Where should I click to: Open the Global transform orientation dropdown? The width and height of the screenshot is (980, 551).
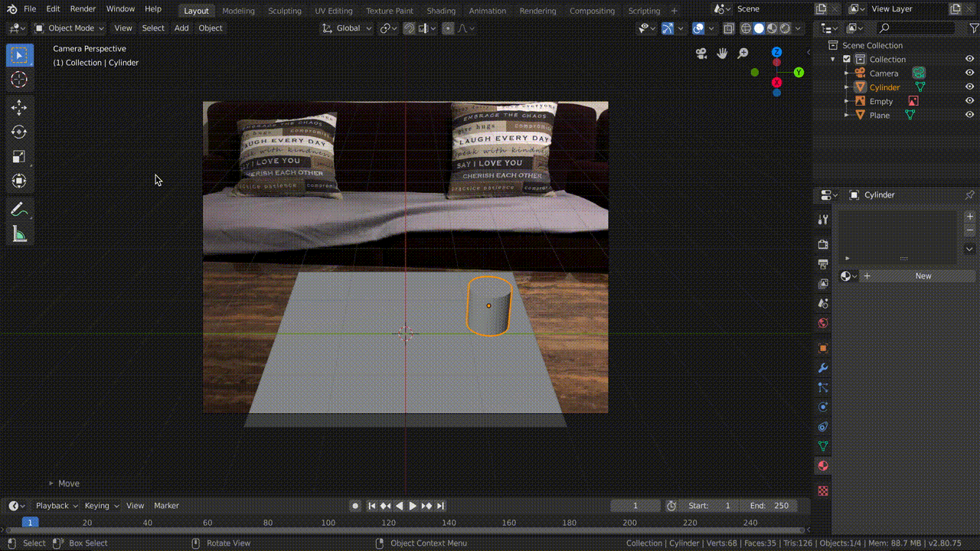click(x=347, y=28)
